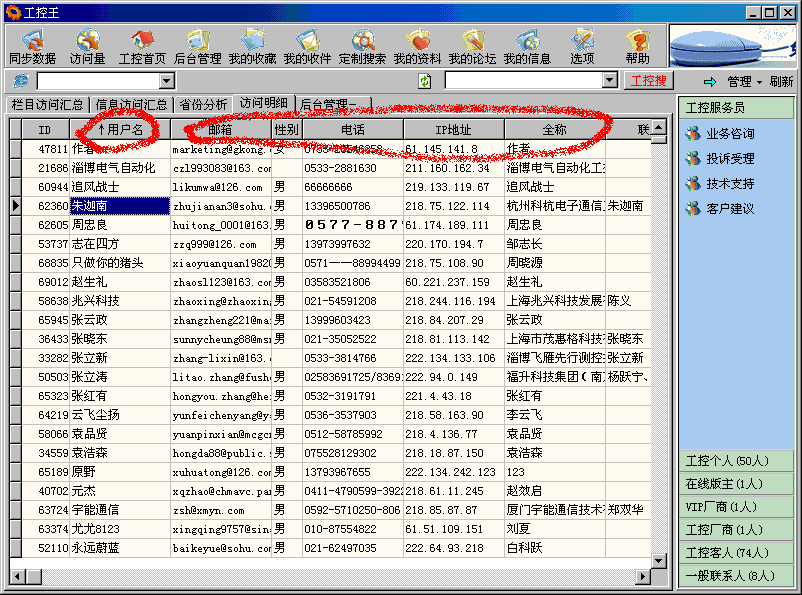Open 访问量 from the toolbar
This screenshot has width=802, height=595.
click(87, 46)
